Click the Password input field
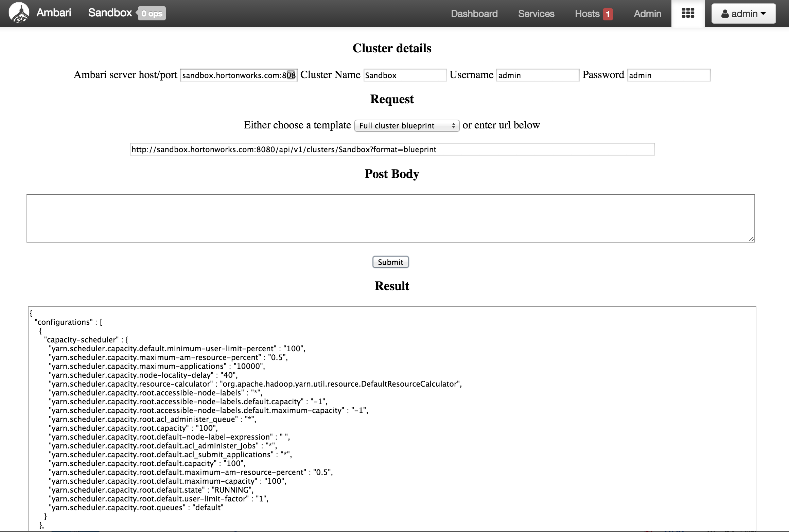This screenshot has width=789, height=532. pyautogui.click(x=668, y=75)
